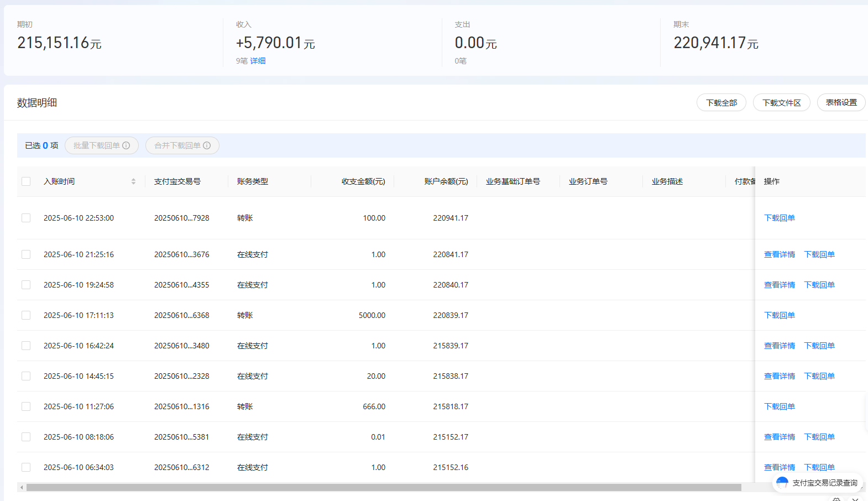Click 下载回单 for the 5000.00 transfer row

780,315
